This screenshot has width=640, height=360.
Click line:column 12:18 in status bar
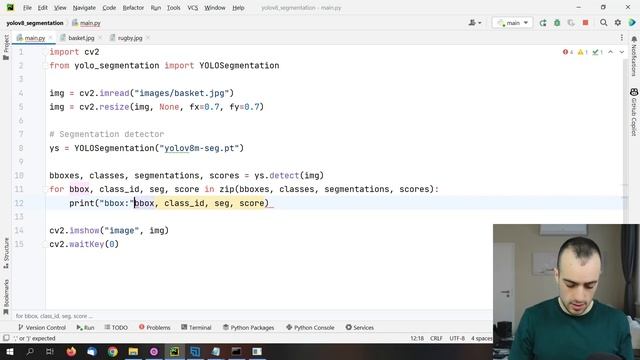point(417,338)
